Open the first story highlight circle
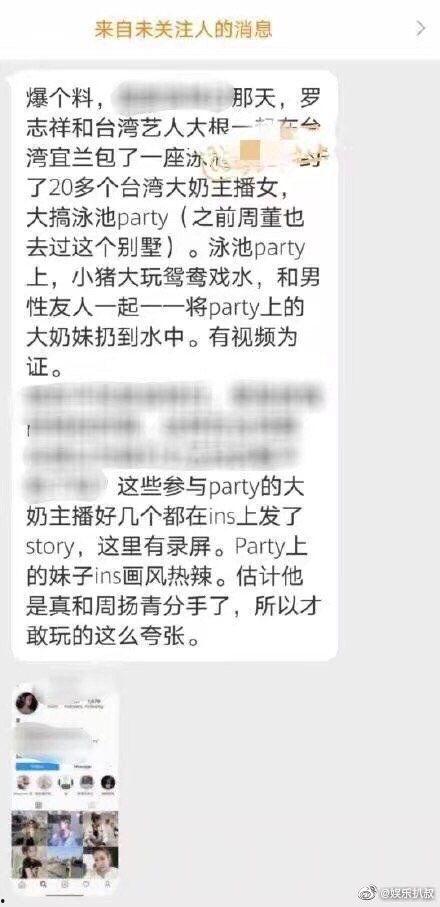This screenshot has height=907, width=440. coord(23,783)
